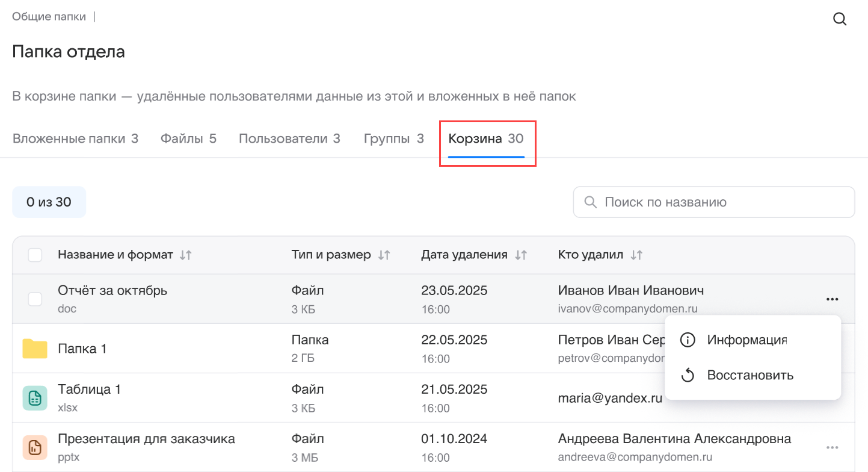Switch to the Вложенные папки tab
The image size is (868, 472).
coord(75,139)
